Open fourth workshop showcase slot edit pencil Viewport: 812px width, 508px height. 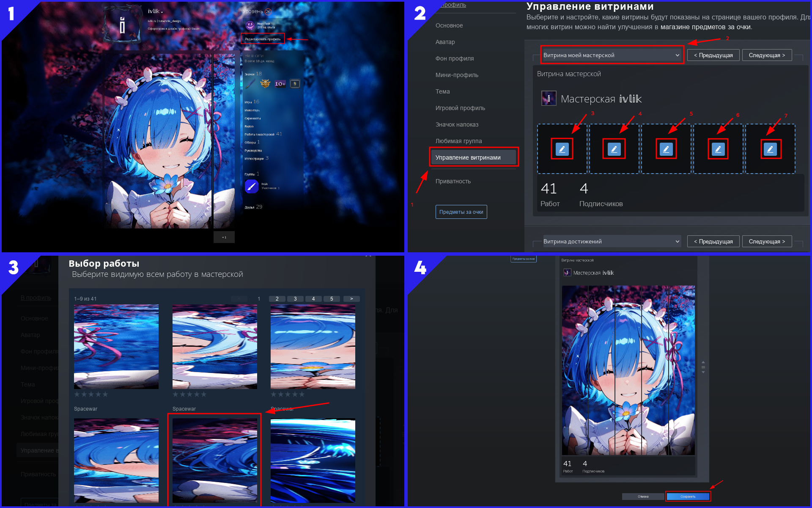tap(718, 149)
